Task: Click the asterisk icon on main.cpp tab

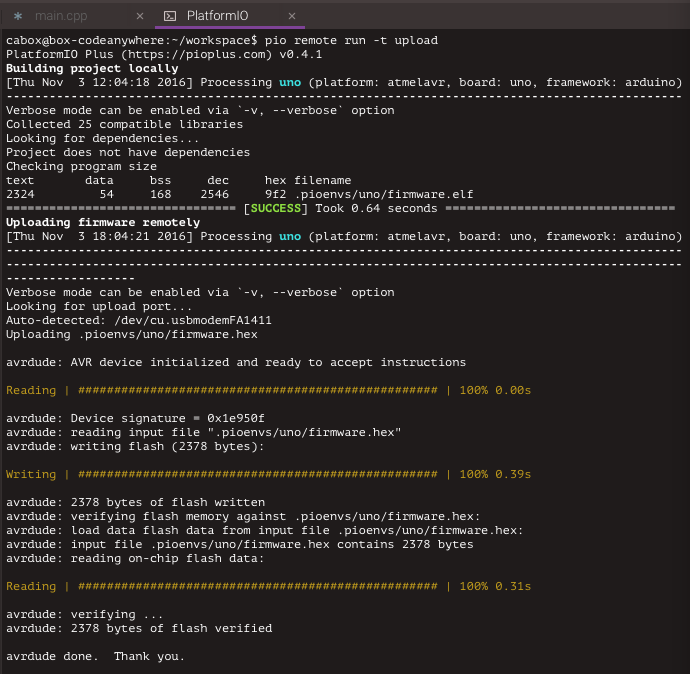Action: tap(18, 16)
